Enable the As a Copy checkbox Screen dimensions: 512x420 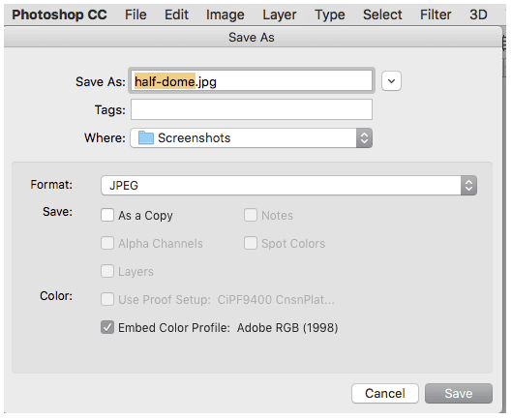[x=107, y=216]
